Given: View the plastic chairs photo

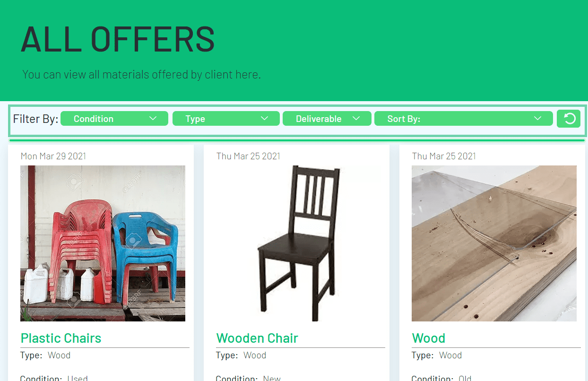Looking at the screenshot, I should point(103,243).
